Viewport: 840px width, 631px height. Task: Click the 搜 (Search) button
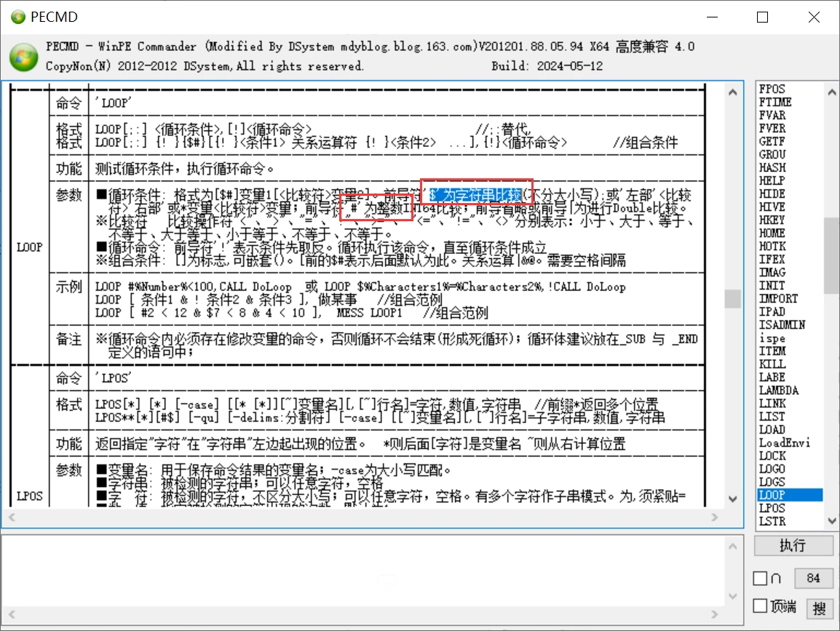pyautogui.click(x=821, y=606)
